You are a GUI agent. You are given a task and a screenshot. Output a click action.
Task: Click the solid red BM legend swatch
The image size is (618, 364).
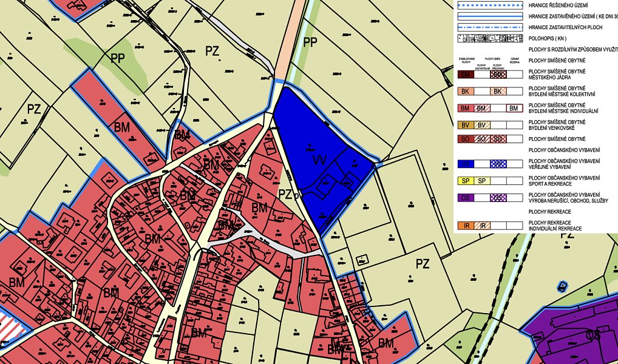pyautogui.click(x=466, y=108)
